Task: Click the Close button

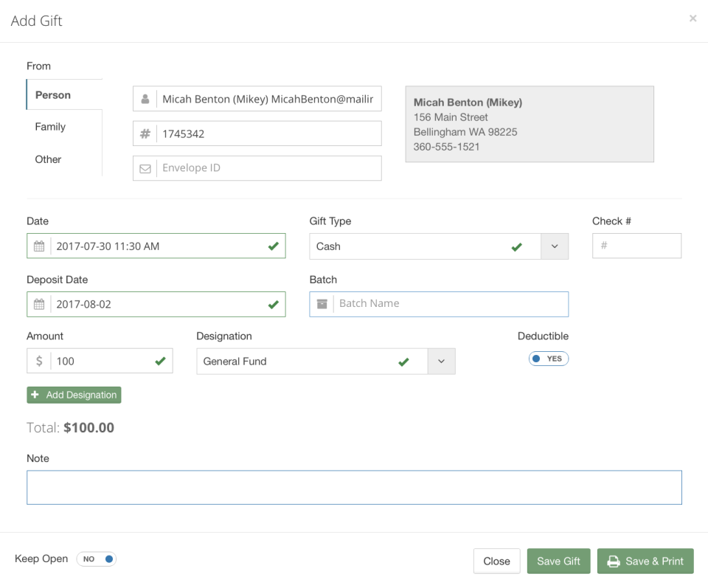Action: (496, 561)
